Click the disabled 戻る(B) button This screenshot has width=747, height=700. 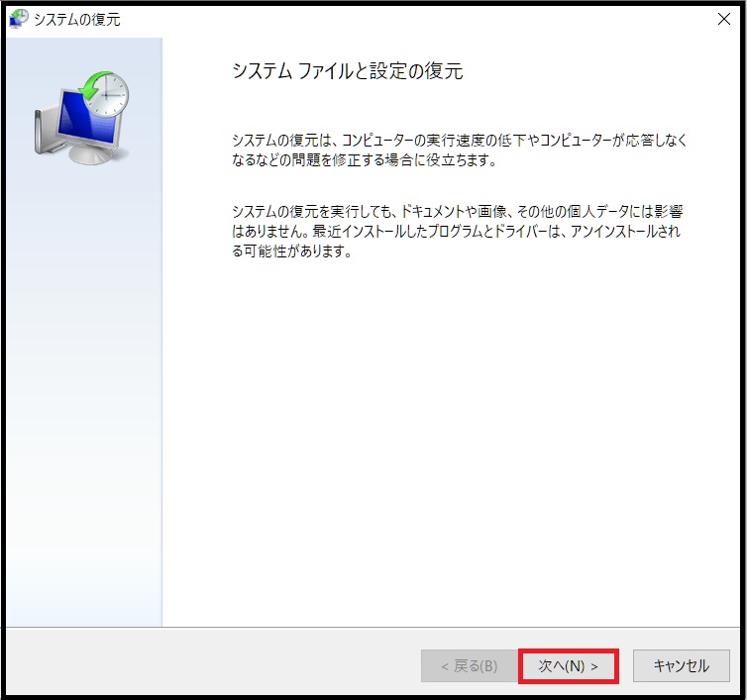click(x=470, y=665)
